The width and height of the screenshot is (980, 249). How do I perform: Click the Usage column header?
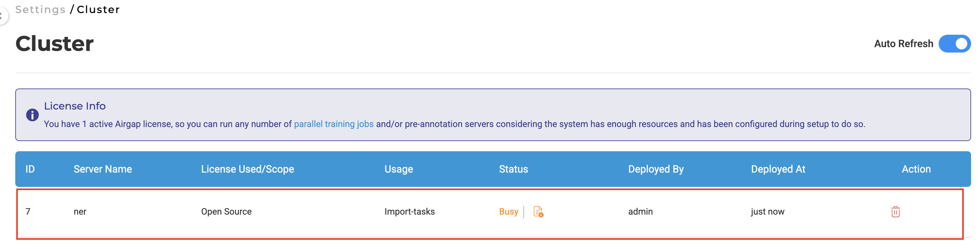(399, 169)
